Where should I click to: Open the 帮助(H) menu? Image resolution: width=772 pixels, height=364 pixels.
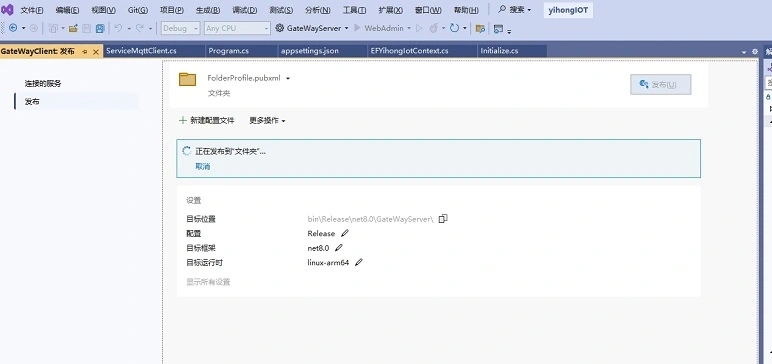pos(466,10)
